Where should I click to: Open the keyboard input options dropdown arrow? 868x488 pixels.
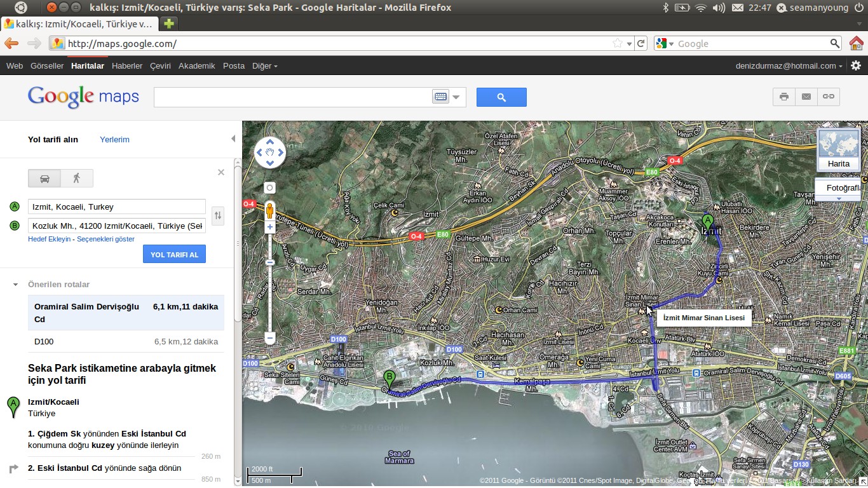[x=456, y=97]
